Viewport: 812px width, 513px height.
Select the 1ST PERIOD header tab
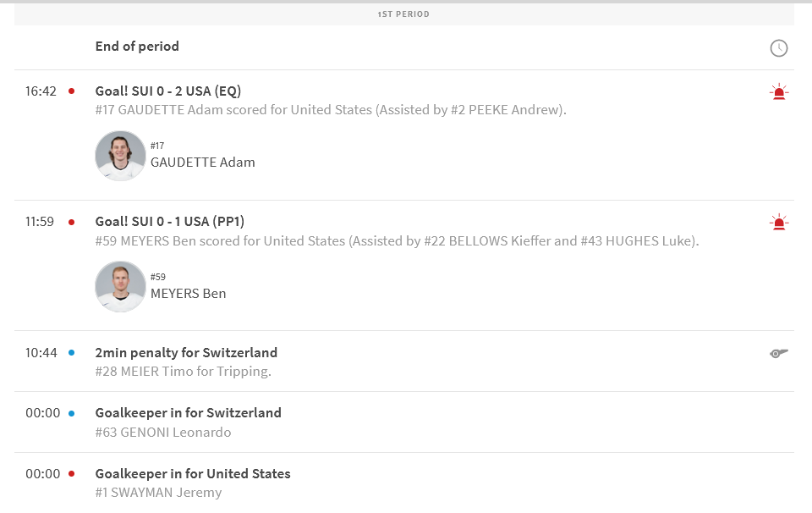click(x=403, y=14)
